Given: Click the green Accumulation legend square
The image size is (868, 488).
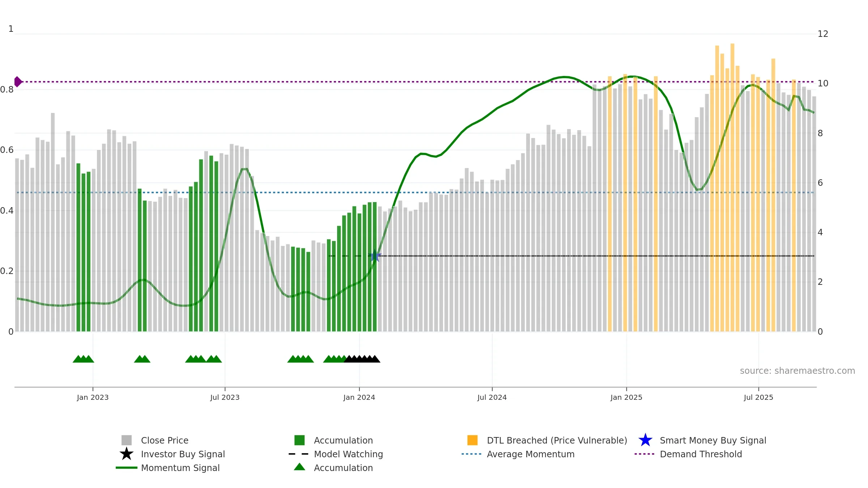Looking at the screenshot, I should point(299,440).
